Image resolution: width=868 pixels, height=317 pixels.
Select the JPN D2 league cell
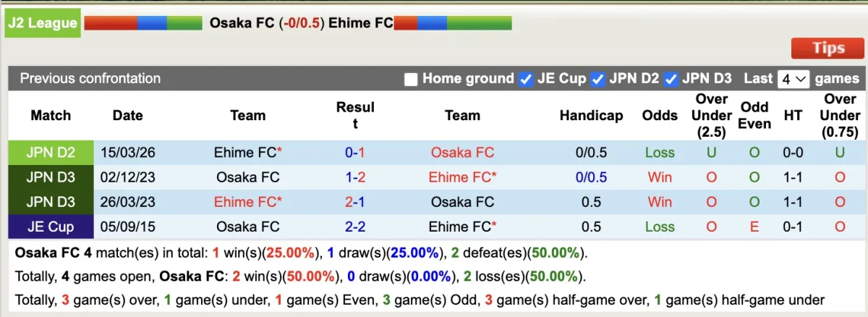(x=51, y=153)
